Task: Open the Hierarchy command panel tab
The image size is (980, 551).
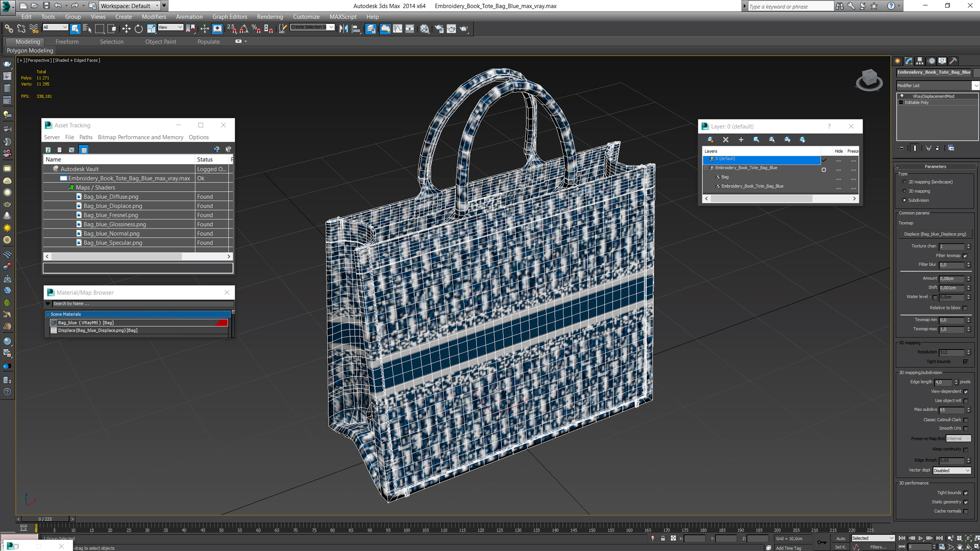Action: 920,61
